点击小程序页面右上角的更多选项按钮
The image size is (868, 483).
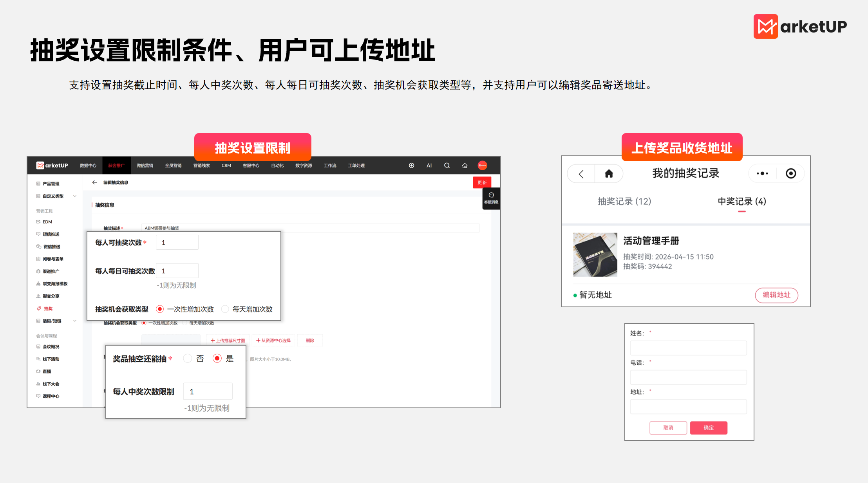pos(762,173)
